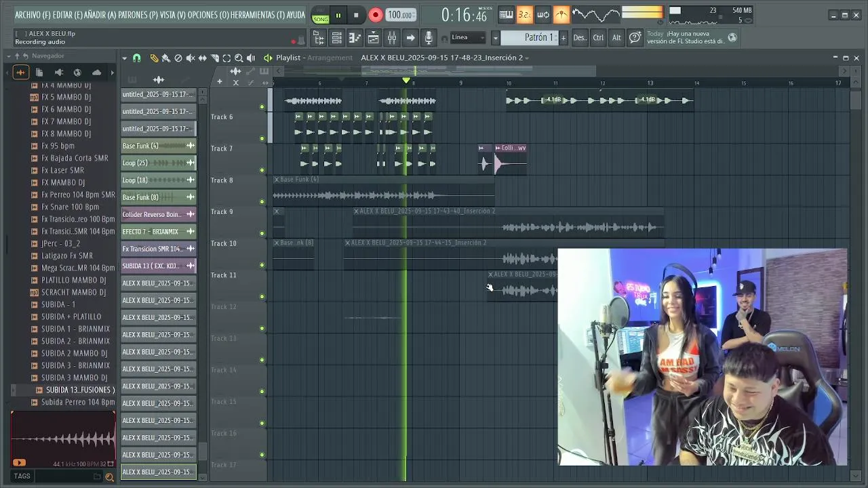Select the Paint brush tool in Playlist
Screen dimensions: 868x488
(165, 58)
